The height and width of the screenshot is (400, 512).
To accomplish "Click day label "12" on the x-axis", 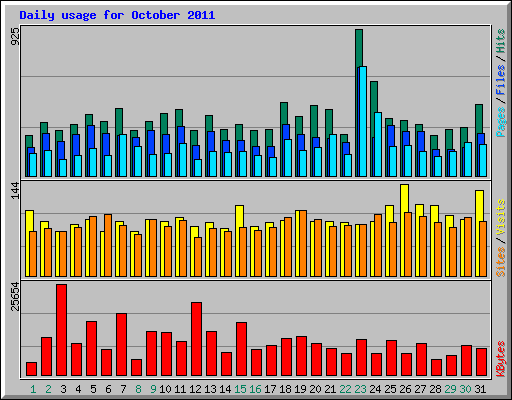I will 195,389.
